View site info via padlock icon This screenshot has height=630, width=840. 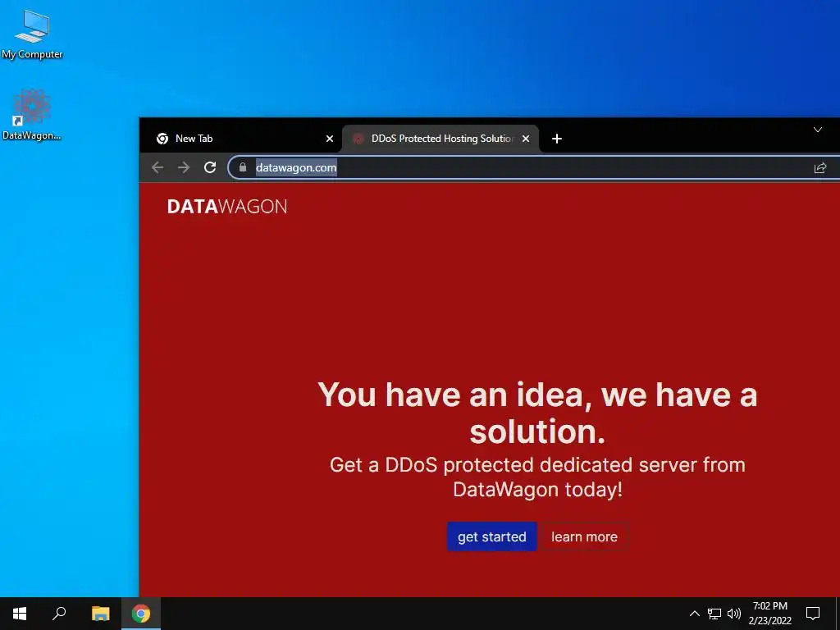[x=243, y=167]
